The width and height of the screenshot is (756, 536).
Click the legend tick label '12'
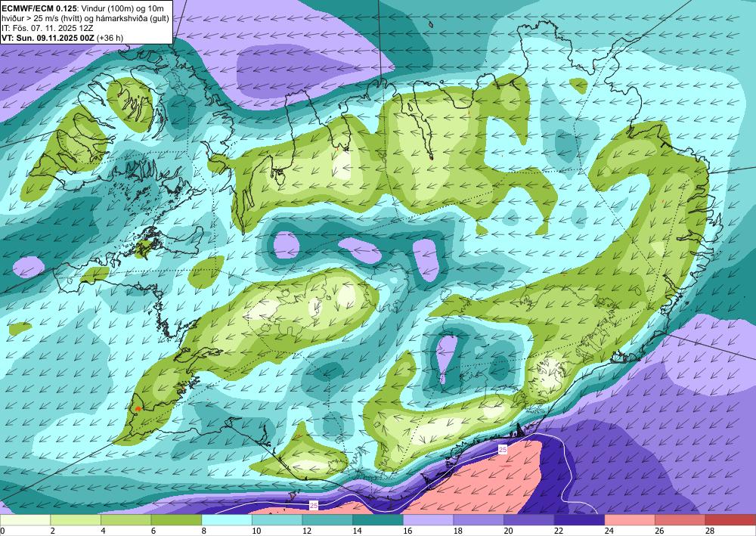coord(307,531)
